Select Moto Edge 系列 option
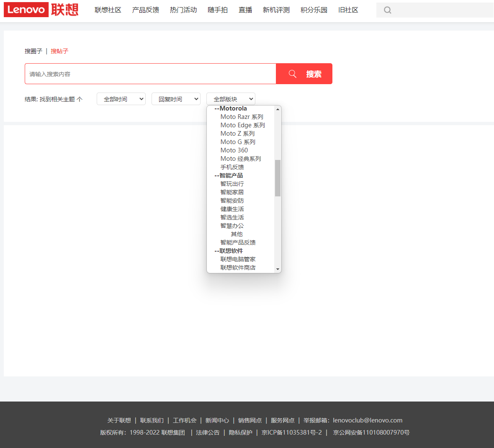Image resolution: width=494 pixels, height=448 pixels. [x=242, y=125]
